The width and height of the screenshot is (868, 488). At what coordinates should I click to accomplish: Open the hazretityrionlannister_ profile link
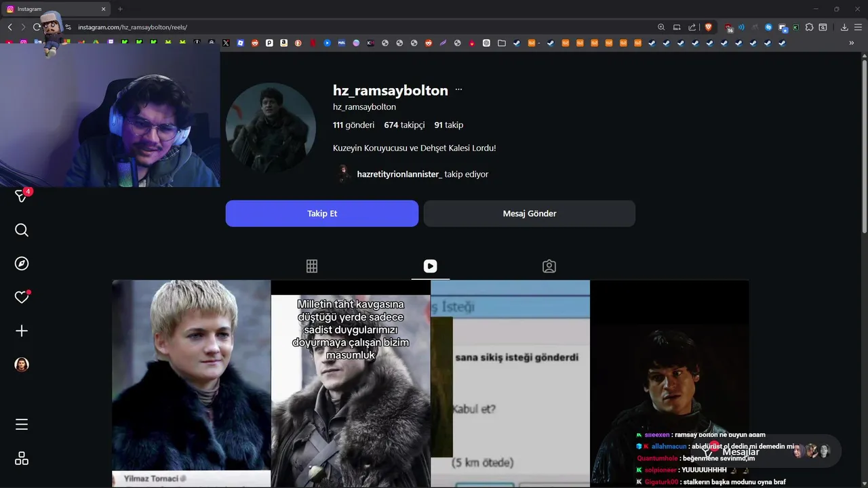tap(399, 174)
